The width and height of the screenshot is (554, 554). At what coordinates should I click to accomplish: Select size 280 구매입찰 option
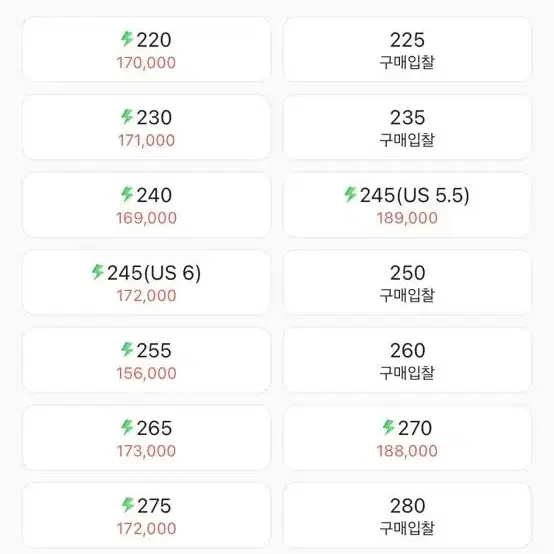(x=407, y=515)
